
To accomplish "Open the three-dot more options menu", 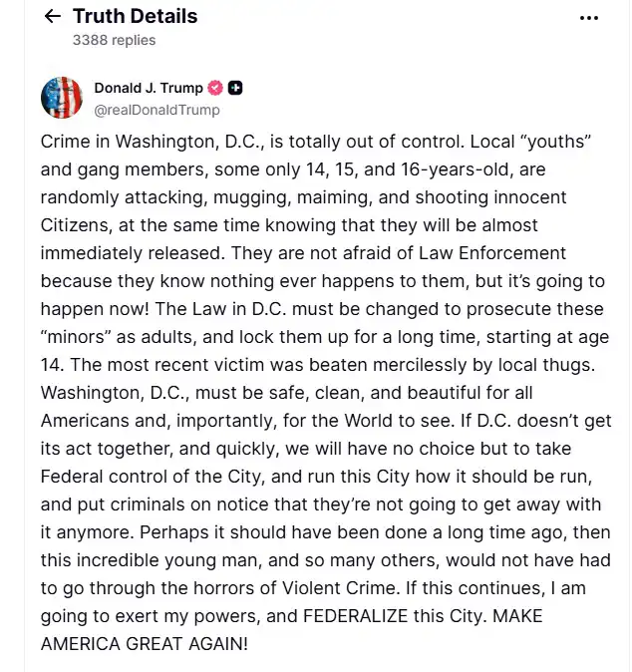I will click(589, 18).
